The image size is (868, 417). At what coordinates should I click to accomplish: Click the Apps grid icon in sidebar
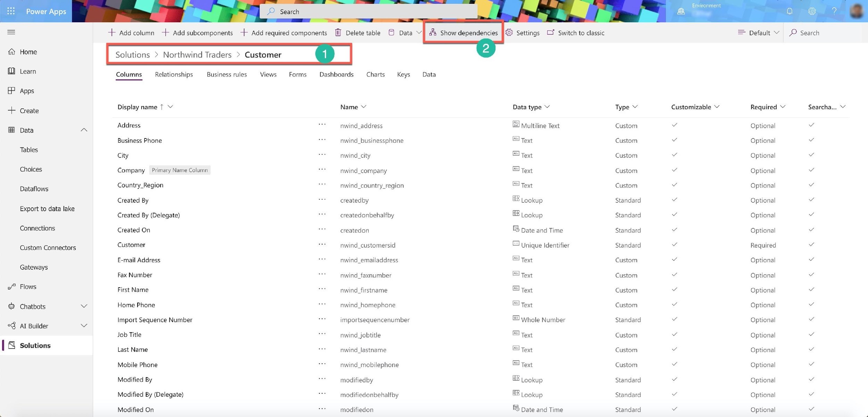pos(11,91)
